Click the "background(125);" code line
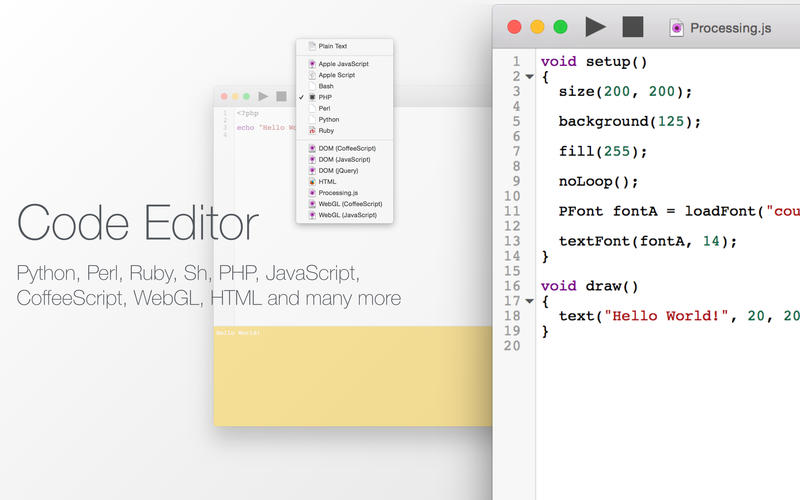 (630, 121)
